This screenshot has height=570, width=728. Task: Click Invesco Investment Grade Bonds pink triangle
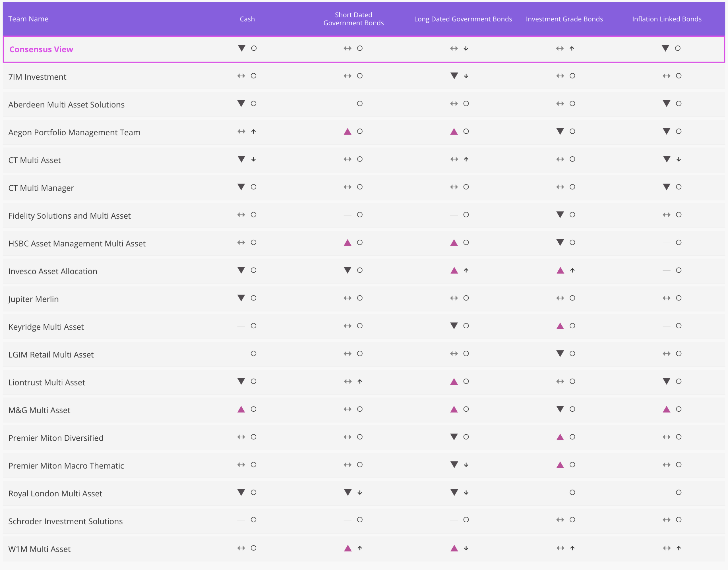[x=561, y=270]
